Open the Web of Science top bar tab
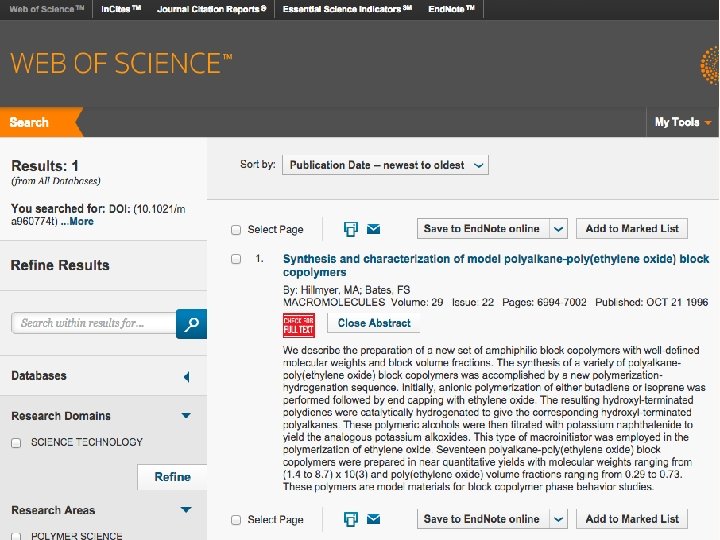Viewport: 720px width, 540px height. point(46,9)
